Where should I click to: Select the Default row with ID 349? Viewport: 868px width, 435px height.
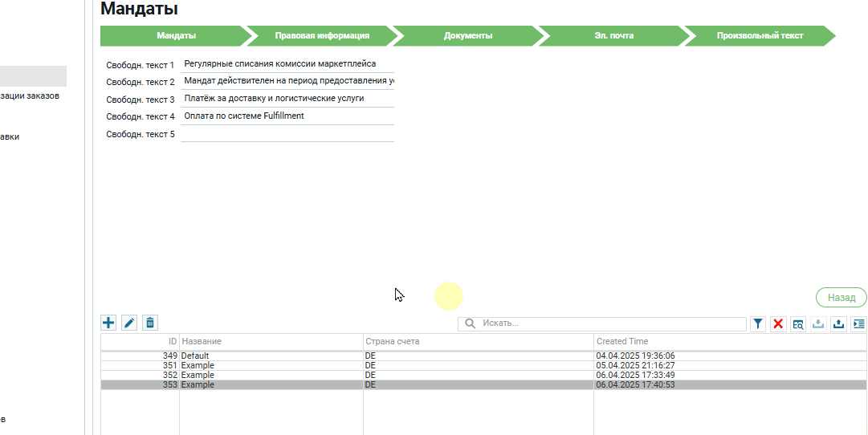(273, 356)
